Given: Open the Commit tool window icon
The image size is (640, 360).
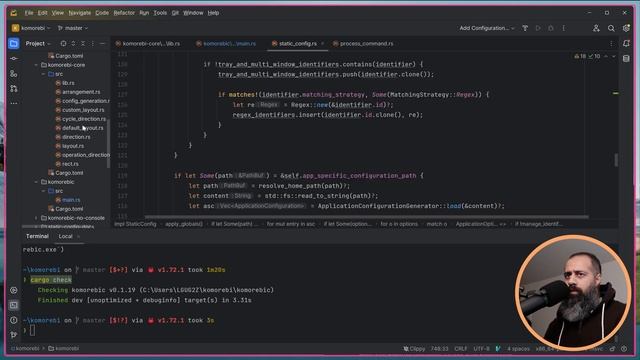Looking at the screenshot, I should tap(13, 58).
